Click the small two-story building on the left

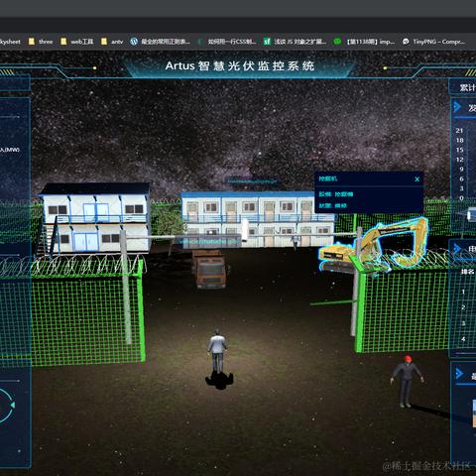95,218
